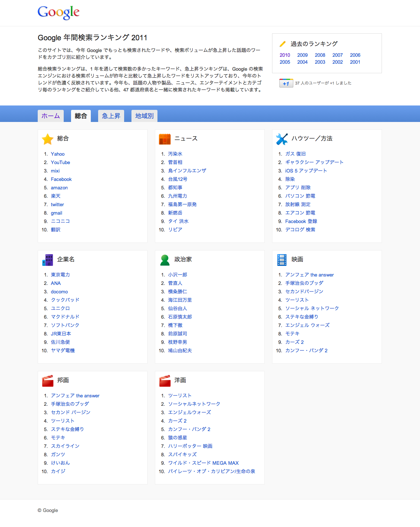This screenshot has height=527, width=420.
Task: Click the yellow star icon beside 総合
Action: (48, 139)
